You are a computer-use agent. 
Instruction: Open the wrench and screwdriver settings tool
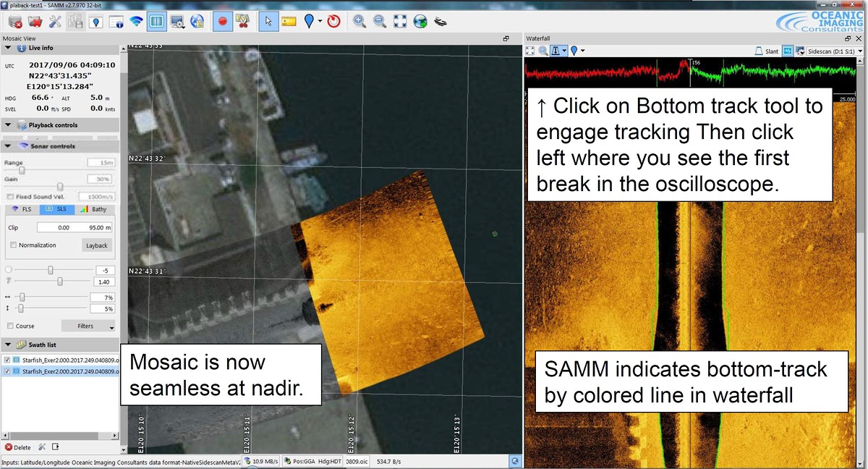(x=55, y=21)
